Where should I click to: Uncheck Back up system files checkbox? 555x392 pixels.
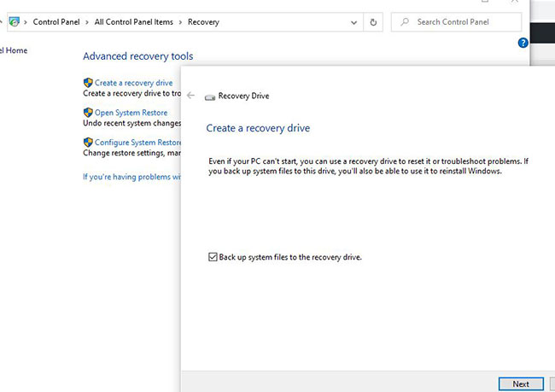click(x=213, y=257)
